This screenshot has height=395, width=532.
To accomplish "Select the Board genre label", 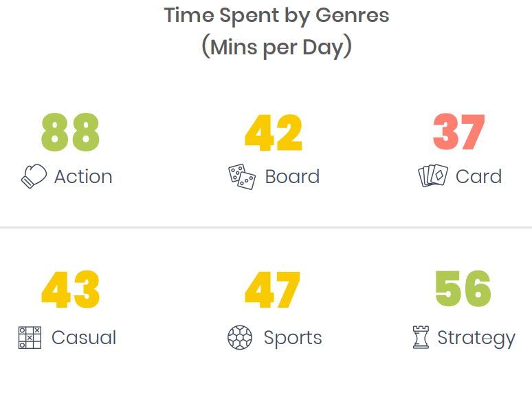I will coord(293,177).
